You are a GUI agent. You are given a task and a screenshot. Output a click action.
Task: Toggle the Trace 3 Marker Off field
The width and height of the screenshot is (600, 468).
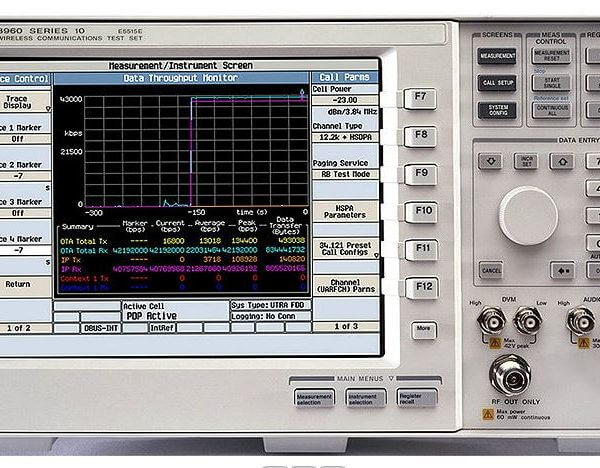pyautogui.click(x=25, y=213)
